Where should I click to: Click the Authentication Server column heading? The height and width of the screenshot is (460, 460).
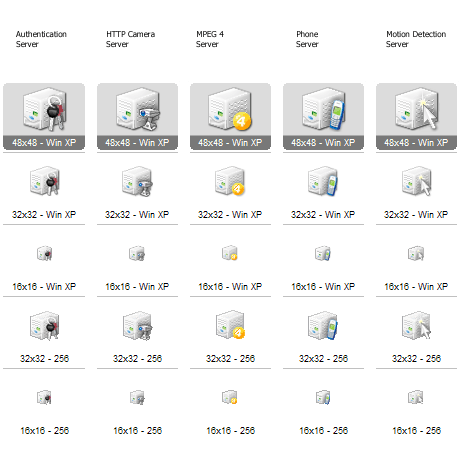tap(41, 39)
